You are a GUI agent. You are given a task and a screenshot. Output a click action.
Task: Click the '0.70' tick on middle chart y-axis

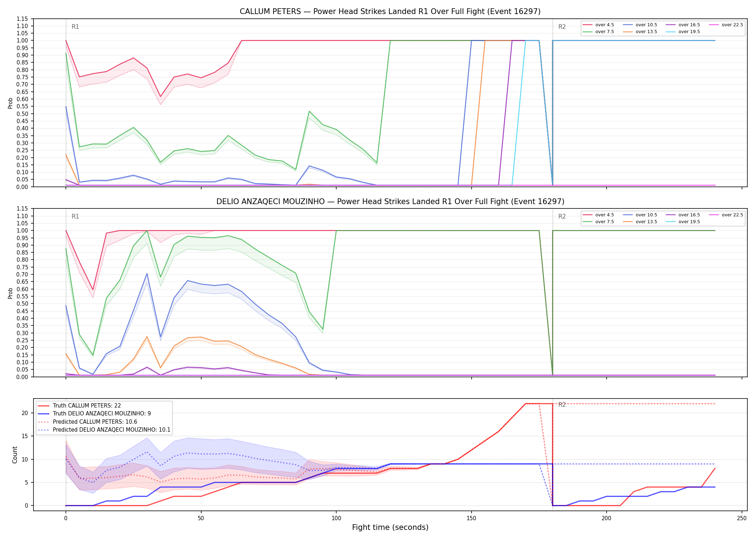22,275
